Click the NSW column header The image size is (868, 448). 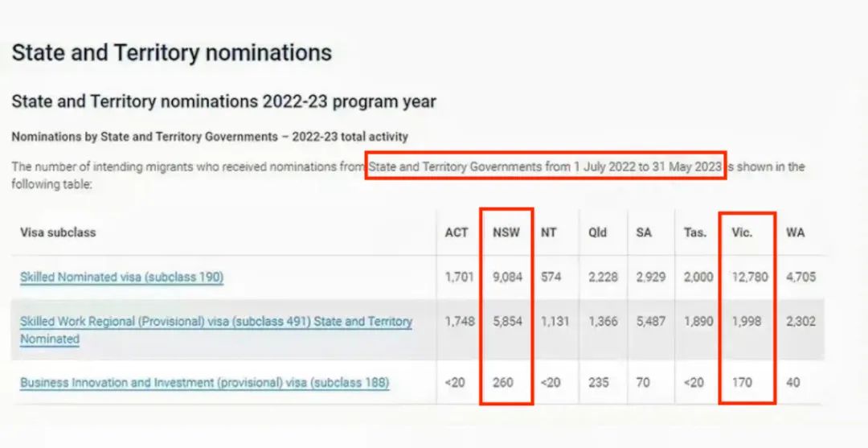[x=506, y=232]
